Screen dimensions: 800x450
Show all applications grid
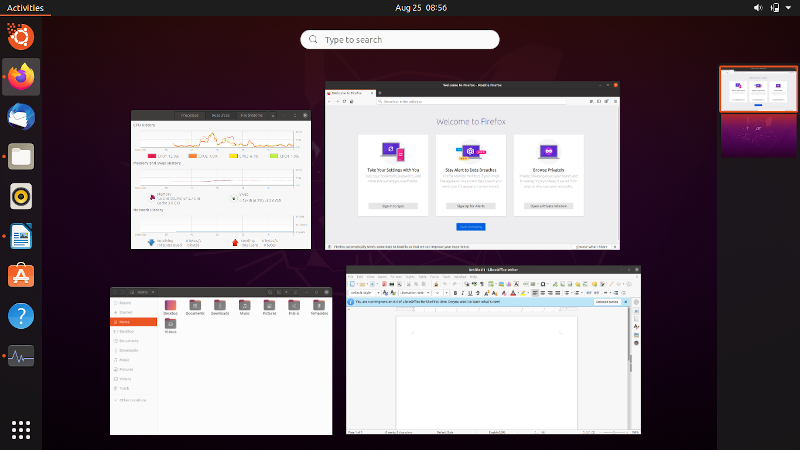pos(21,430)
